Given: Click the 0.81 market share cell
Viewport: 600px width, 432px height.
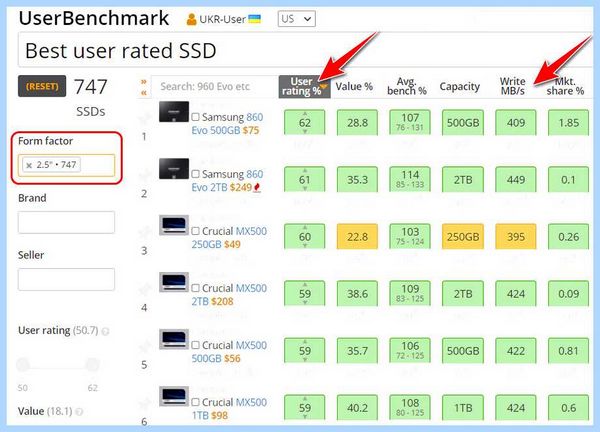Looking at the screenshot, I should [568, 350].
